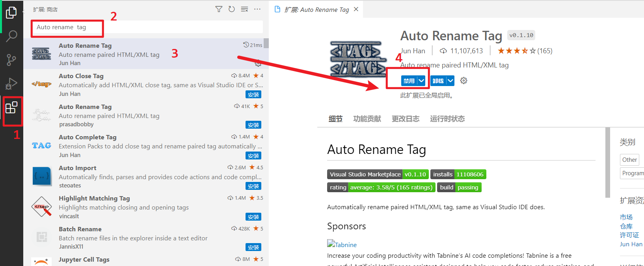Click the Other category tag
Viewport: 644px width, 266px height.
[629, 160]
